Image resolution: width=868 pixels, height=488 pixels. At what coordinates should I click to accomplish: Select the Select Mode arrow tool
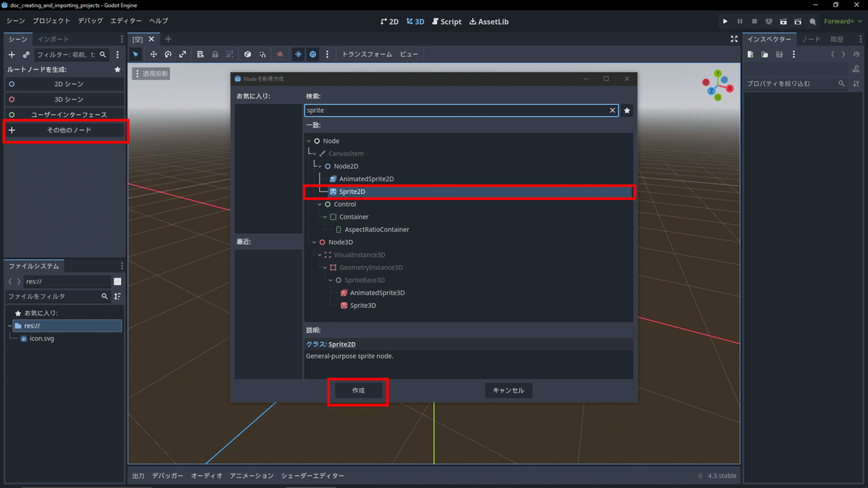(x=136, y=54)
